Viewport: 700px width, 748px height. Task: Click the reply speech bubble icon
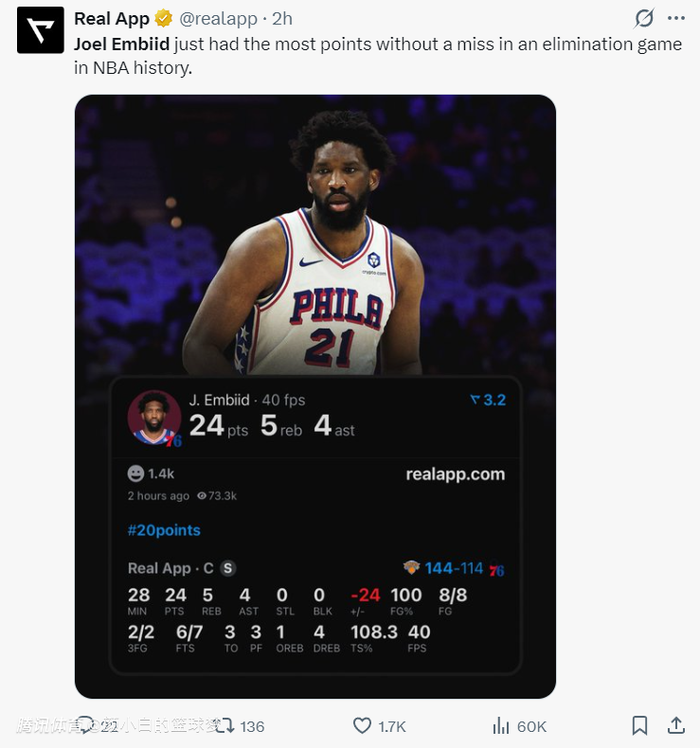[86, 725]
